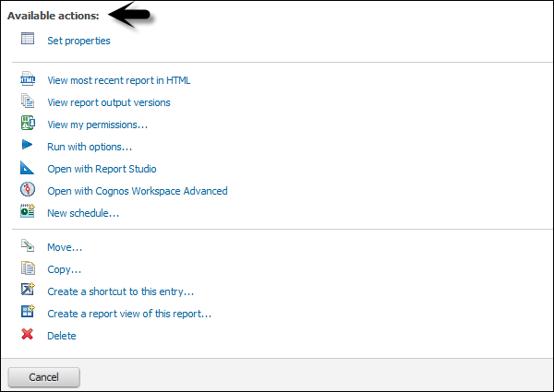Choose Open with Report Studio
Image resolution: width=554 pixels, height=392 pixels.
coord(102,169)
